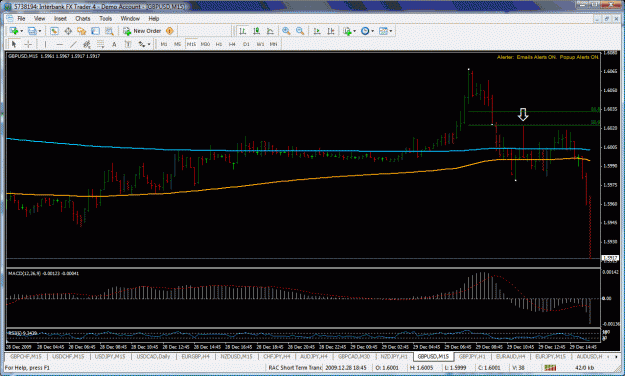The image size is (625, 376).
Task: Open the Charts menu
Action: [83, 19]
